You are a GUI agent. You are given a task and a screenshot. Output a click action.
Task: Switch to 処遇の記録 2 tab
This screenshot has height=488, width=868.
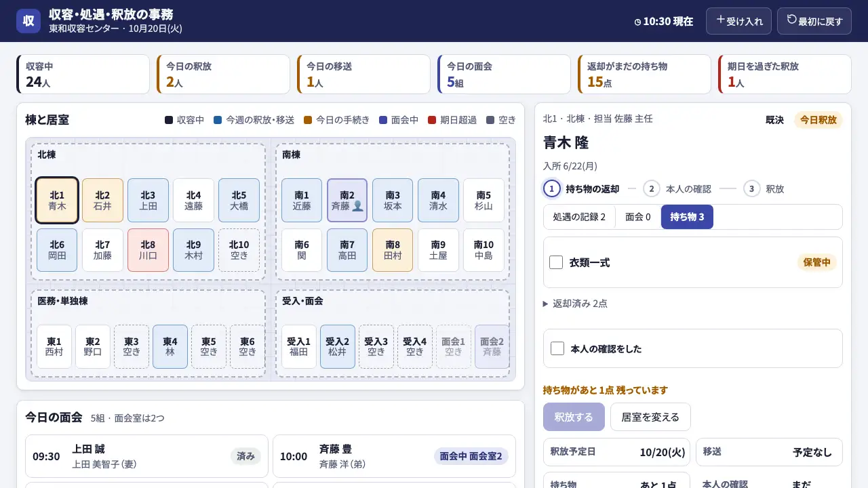(579, 217)
